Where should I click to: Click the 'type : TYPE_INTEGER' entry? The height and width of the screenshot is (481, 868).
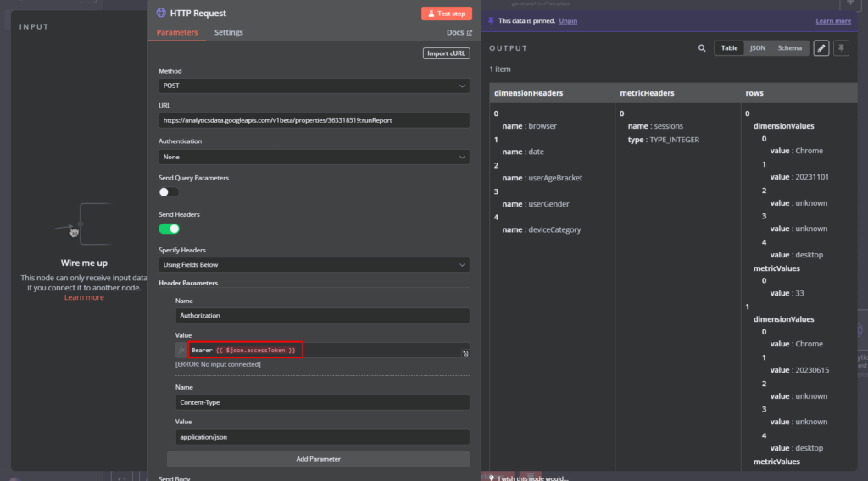click(x=663, y=140)
